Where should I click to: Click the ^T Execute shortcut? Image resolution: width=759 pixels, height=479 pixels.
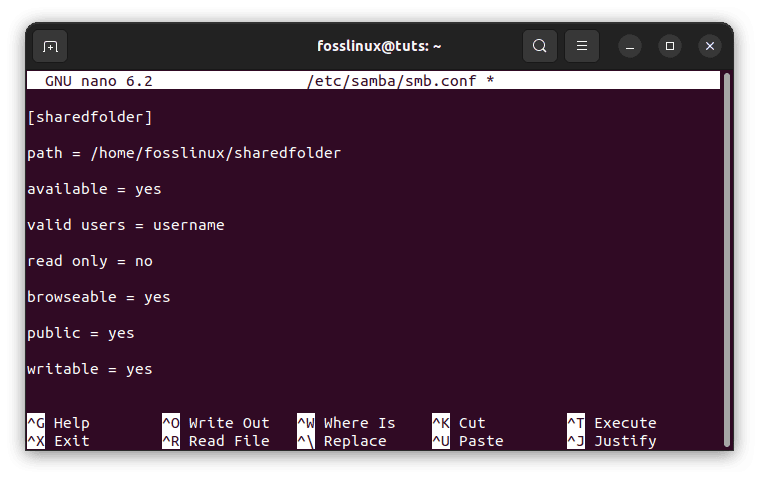(612, 423)
